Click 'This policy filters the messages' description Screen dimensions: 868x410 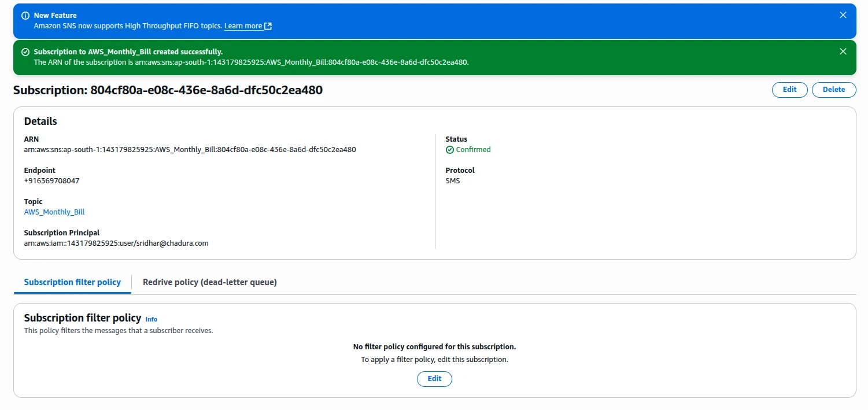click(x=119, y=331)
